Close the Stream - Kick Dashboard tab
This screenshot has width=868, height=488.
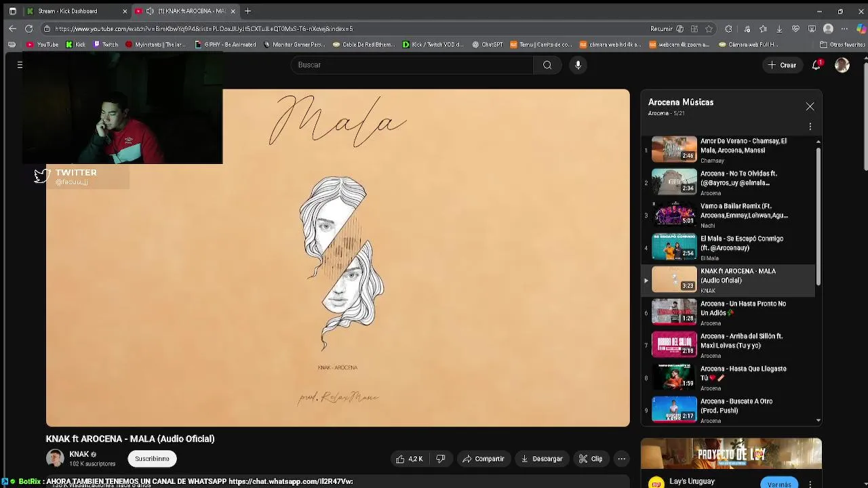point(124,11)
